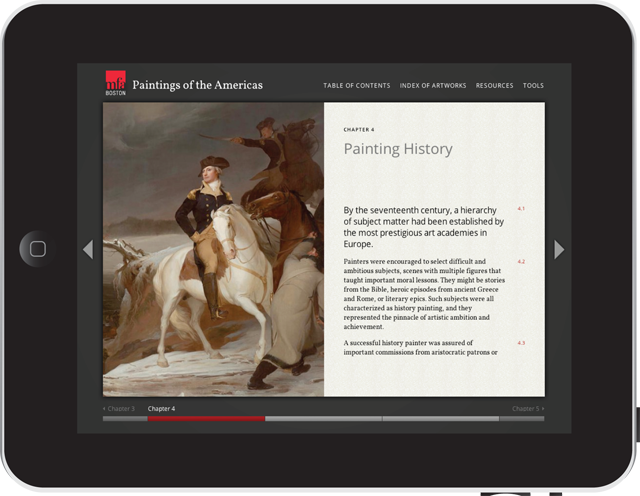This screenshot has height=496, width=640.
Task: Select the Chapter 4 label
Action: [x=161, y=409]
